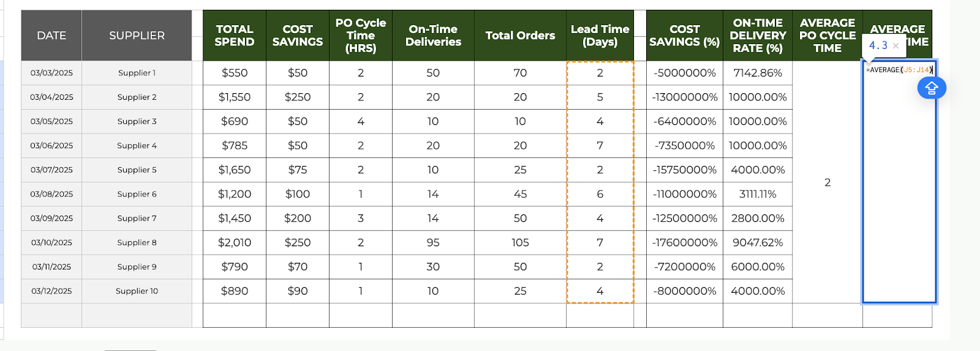The image size is (980, 351).
Task: Click the 3111.11% delivery rate cell
Action: point(758,194)
